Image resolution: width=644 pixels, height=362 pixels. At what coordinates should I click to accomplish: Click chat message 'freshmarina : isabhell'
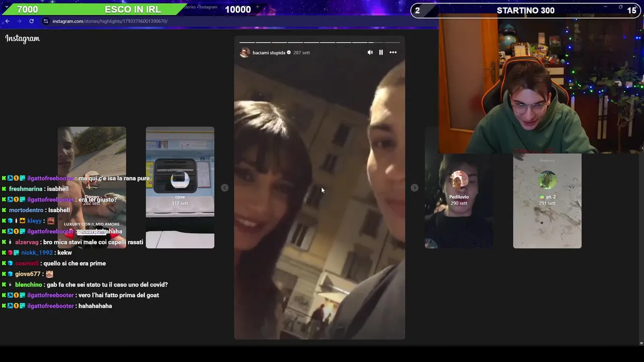pyautogui.click(x=35, y=189)
